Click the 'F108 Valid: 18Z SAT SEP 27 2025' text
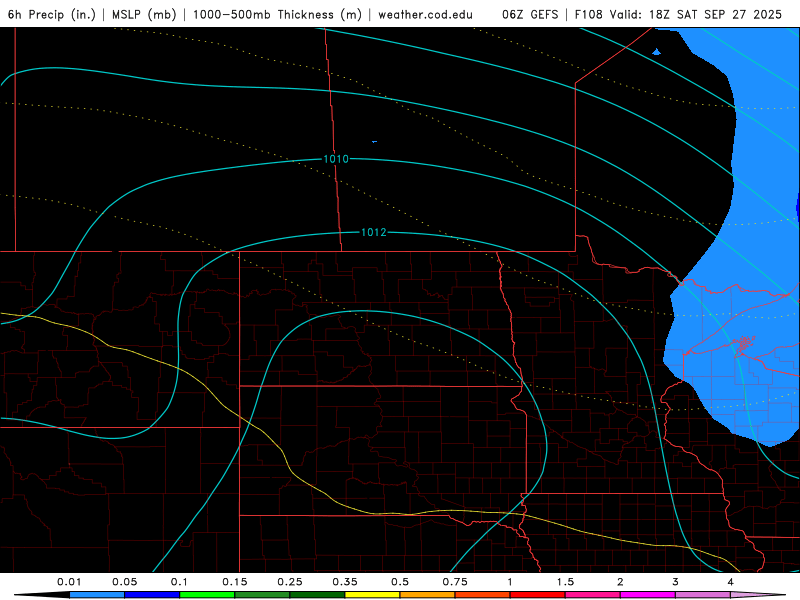The height and width of the screenshot is (600, 800). coord(678,14)
